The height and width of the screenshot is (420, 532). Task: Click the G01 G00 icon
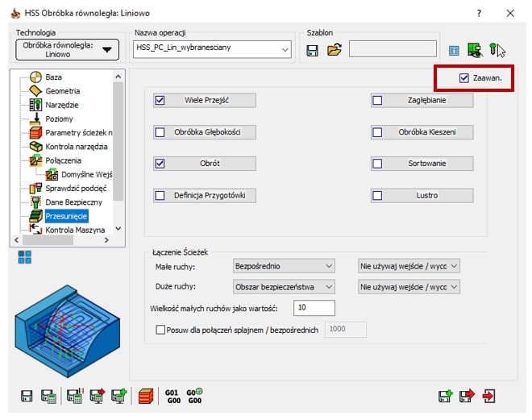tap(173, 397)
